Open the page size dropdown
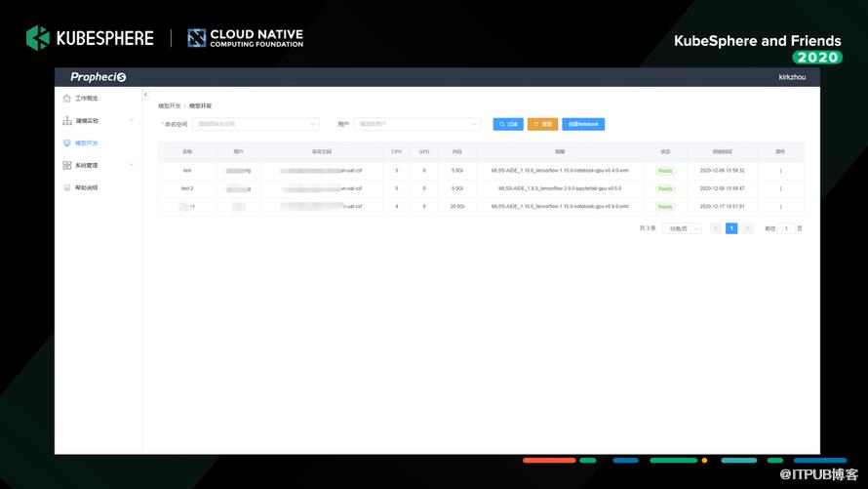 [682, 228]
